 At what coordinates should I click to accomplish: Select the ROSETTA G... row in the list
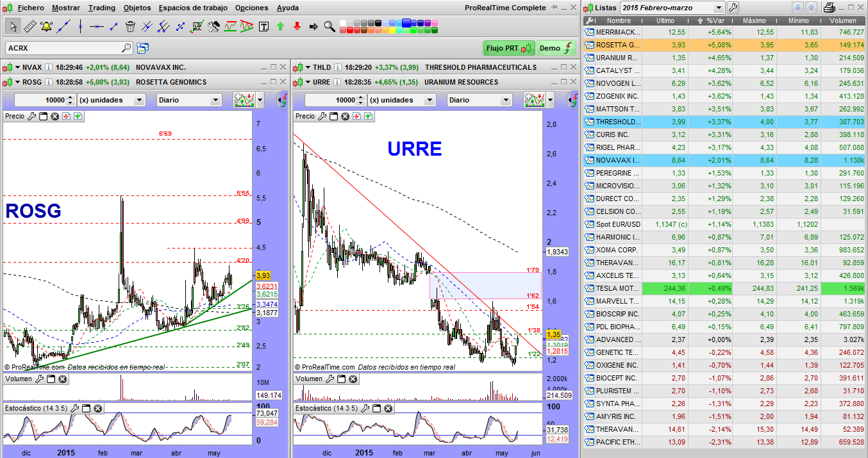point(724,45)
